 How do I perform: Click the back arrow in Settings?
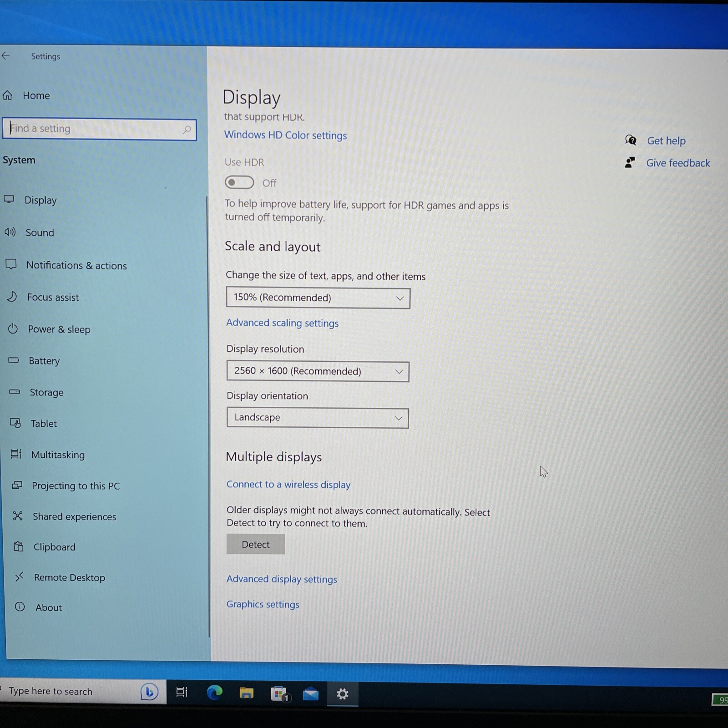pyautogui.click(x=6, y=56)
